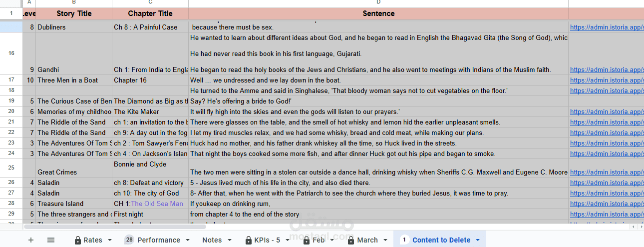Open the link in the Great Crimes row
This screenshot has height=247, width=644.
(x=607, y=172)
